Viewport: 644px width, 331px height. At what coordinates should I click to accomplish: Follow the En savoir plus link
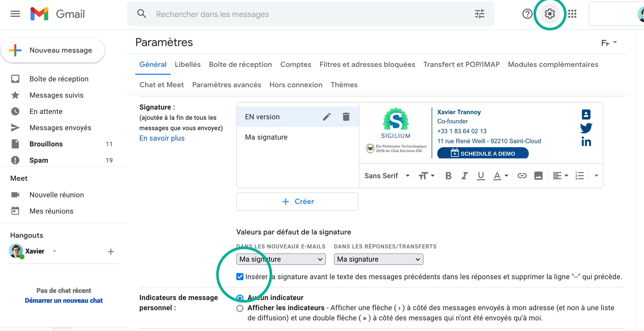(162, 138)
